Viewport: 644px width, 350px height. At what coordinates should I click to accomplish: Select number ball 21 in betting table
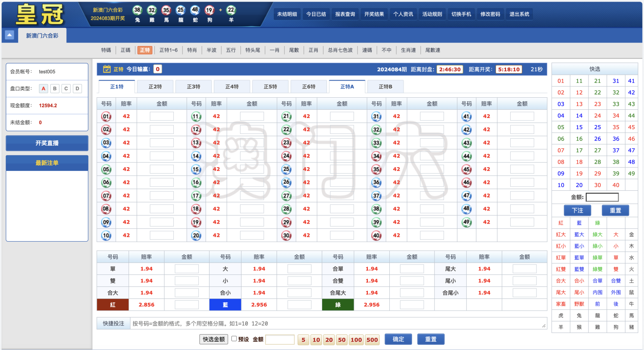[x=286, y=116]
